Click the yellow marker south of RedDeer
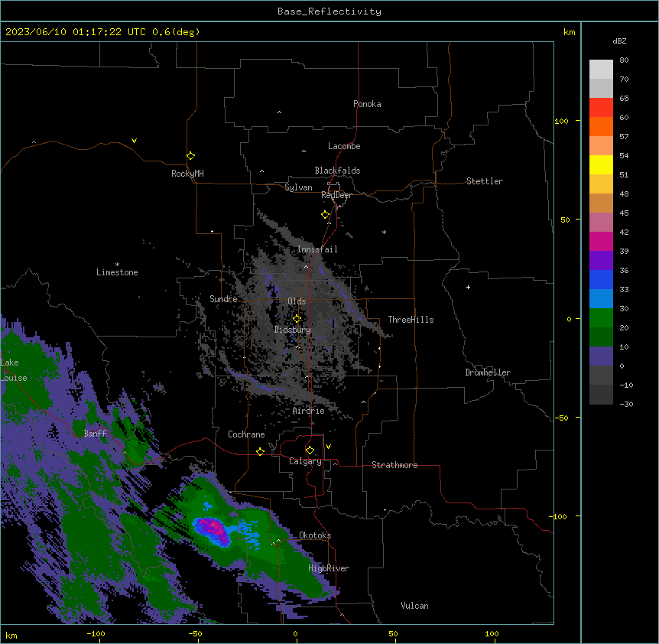Image resolution: width=659 pixels, height=644 pixels. click(x=325, y=215)
